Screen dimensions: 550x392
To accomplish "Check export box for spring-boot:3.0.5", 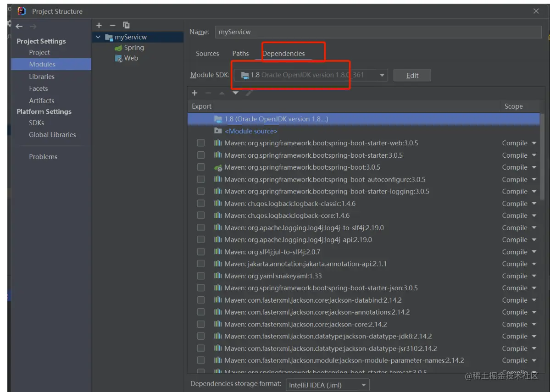I will click(x=200, y=167).
